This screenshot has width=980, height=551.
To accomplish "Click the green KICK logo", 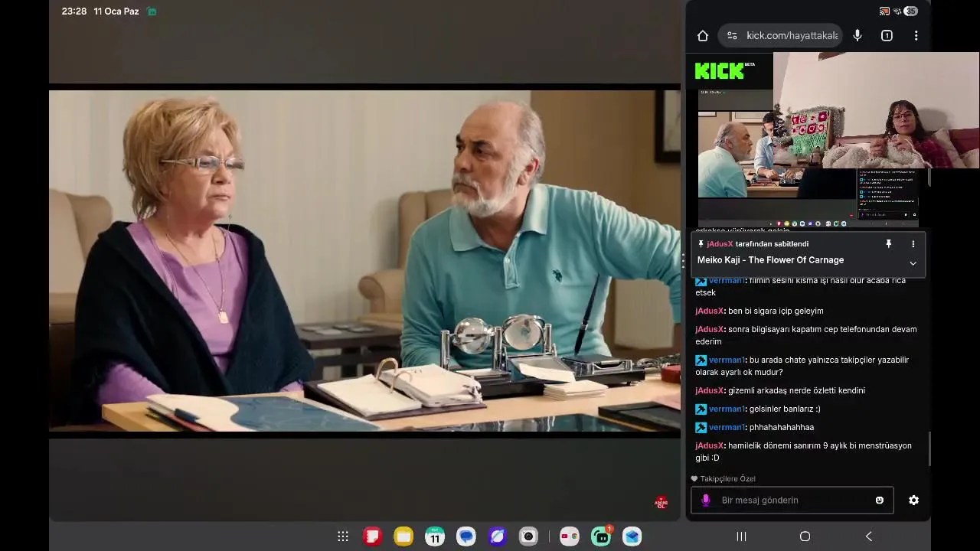I will pos(720,70).
